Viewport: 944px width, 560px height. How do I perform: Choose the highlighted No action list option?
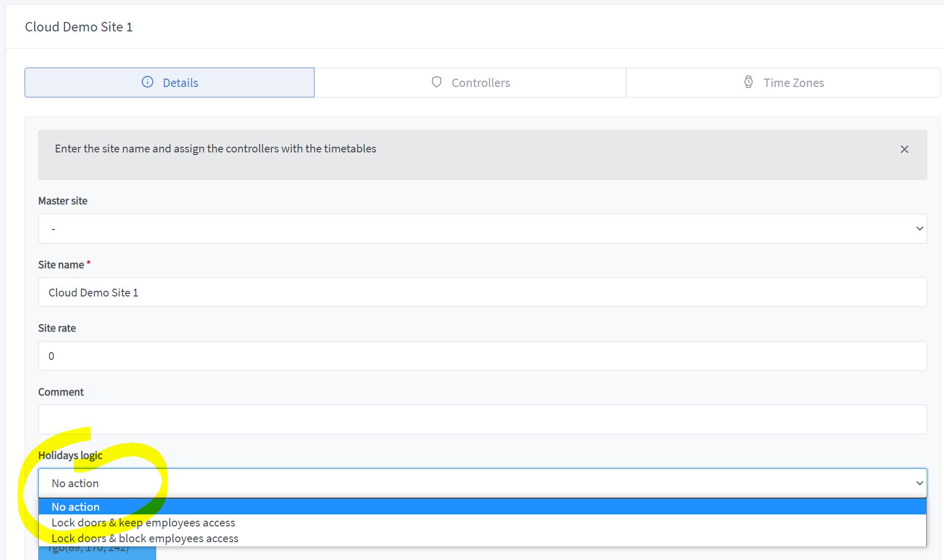[75, 507]
